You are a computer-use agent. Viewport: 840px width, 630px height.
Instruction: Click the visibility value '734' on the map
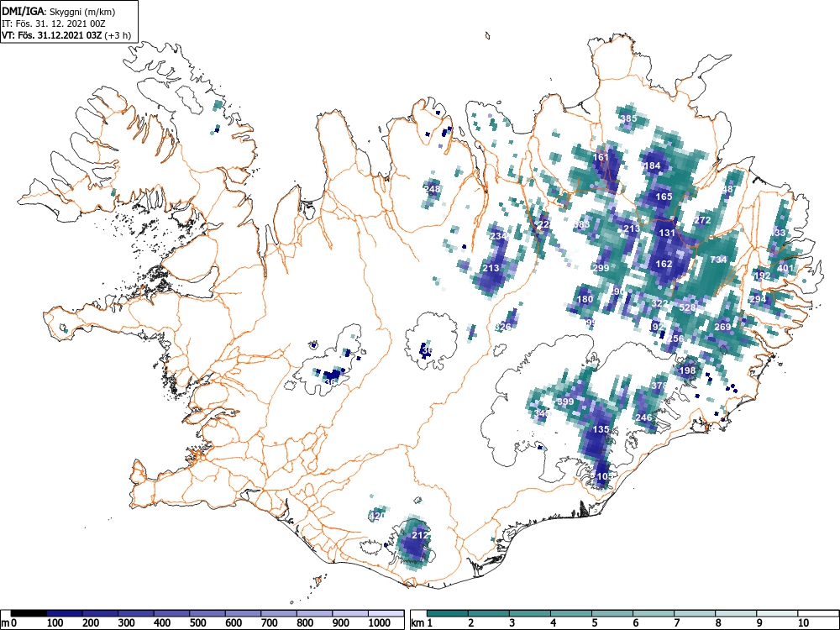tap(718, 260)
